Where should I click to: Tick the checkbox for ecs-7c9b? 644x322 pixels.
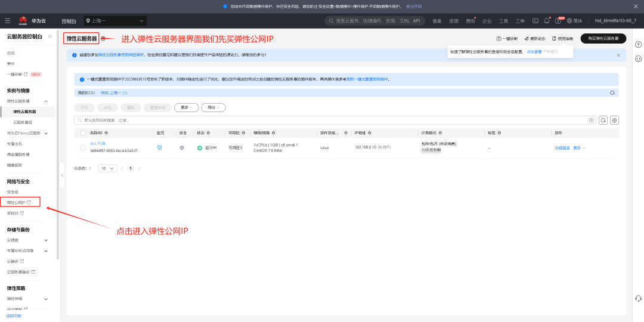pos(83,147)
